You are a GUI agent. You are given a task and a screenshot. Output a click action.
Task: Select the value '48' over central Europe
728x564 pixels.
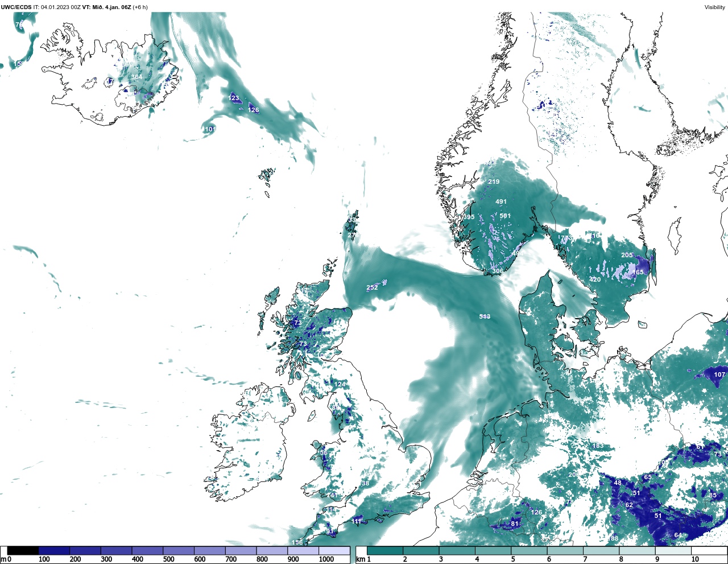[618, 483]
